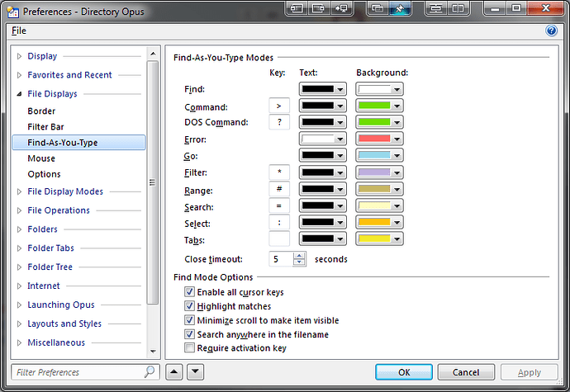Decrease Close timeout with the down spinner

(299, 262)
